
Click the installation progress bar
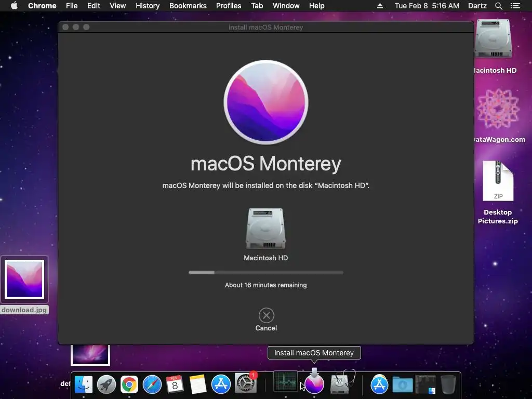click(266, 272)
